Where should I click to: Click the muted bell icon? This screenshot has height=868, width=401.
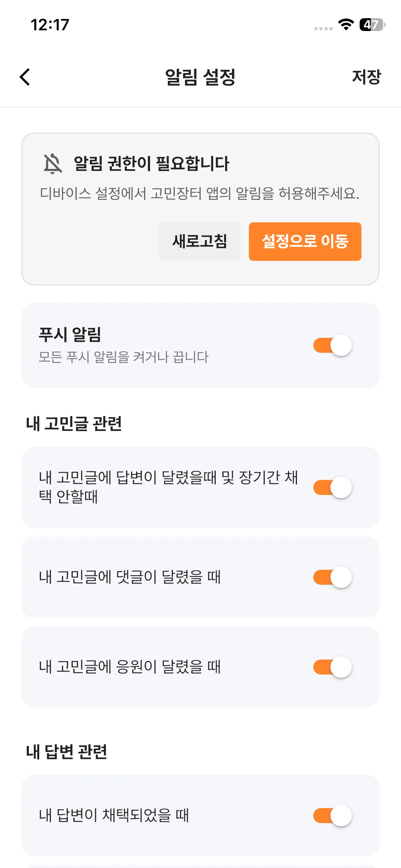tap(53, 164)
